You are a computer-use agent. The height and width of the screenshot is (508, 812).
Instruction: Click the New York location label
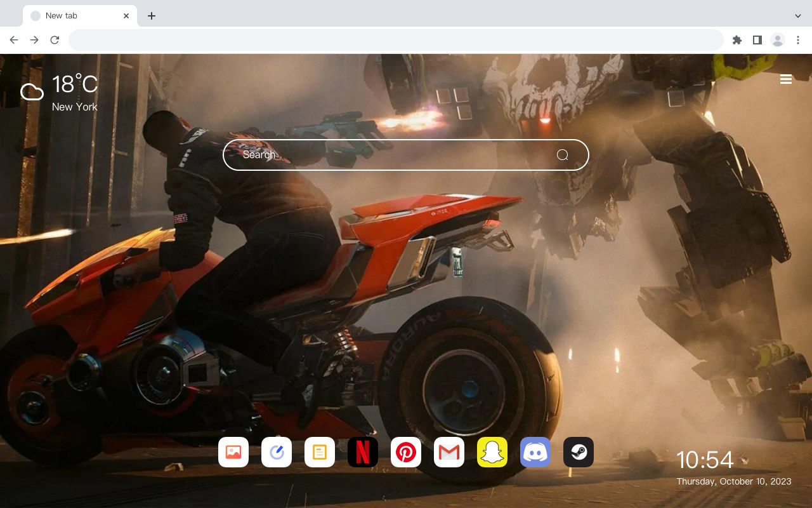(x=75, y=107)
